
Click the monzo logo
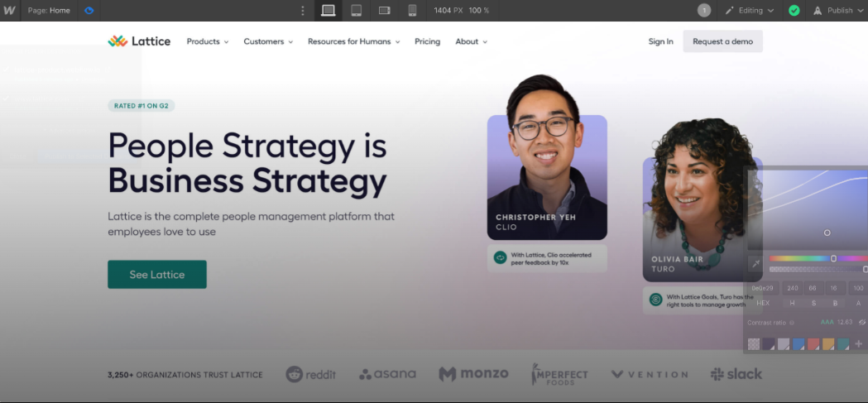[473, 374]
